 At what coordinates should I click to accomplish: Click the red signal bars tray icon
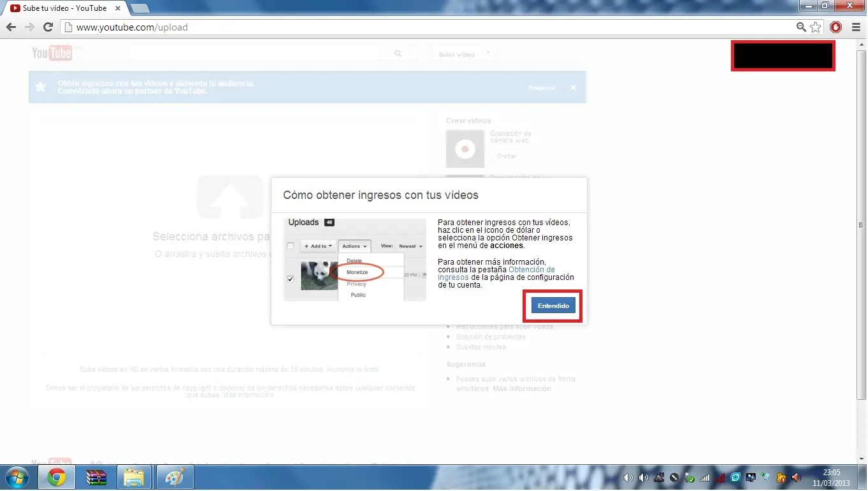721,478
